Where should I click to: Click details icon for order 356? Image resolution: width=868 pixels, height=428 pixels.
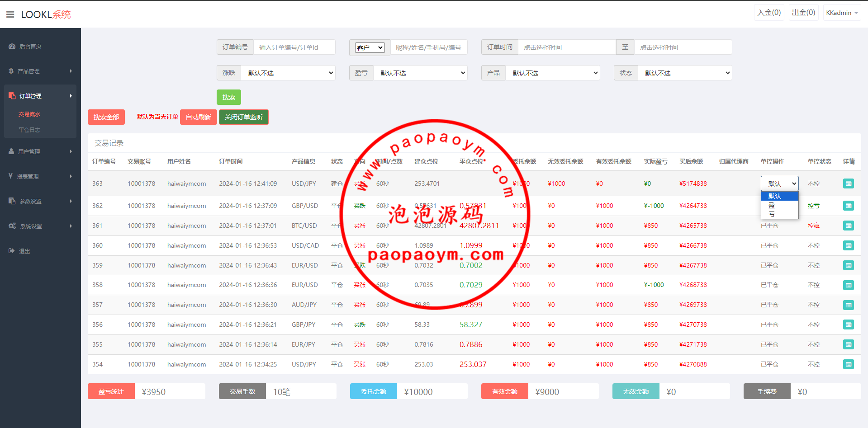[x=848, y=325]
